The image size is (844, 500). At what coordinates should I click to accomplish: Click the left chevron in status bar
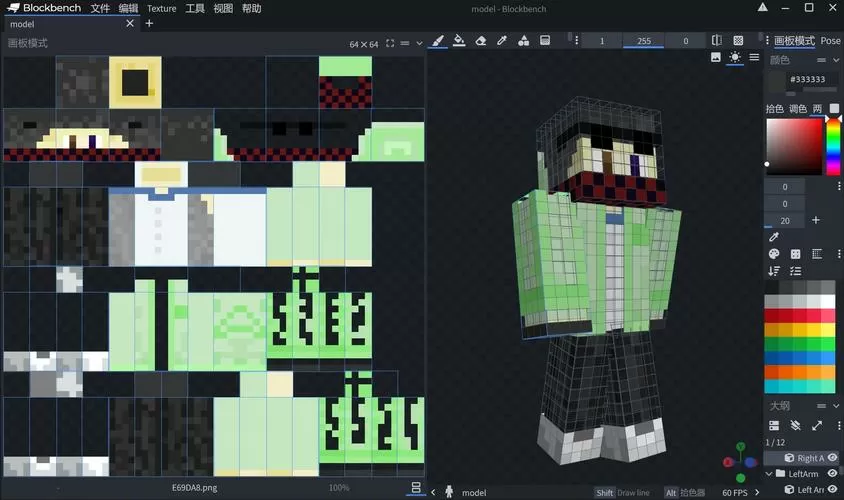click(433, 492)
